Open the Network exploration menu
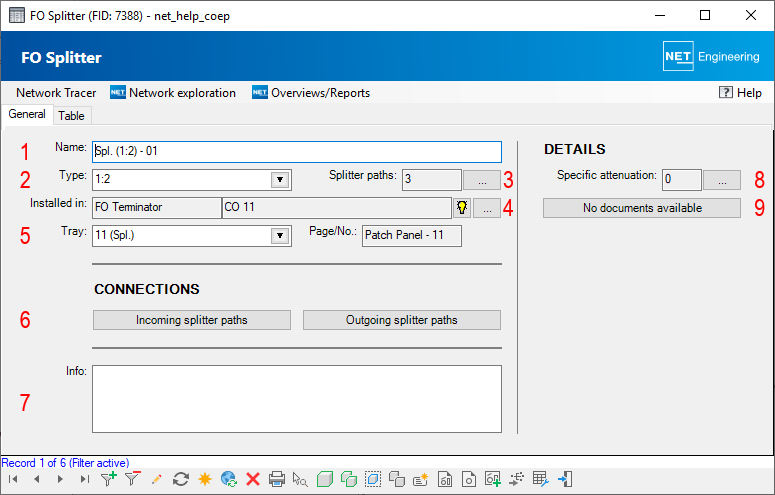The image size is (775, 495). click(173, 93)
